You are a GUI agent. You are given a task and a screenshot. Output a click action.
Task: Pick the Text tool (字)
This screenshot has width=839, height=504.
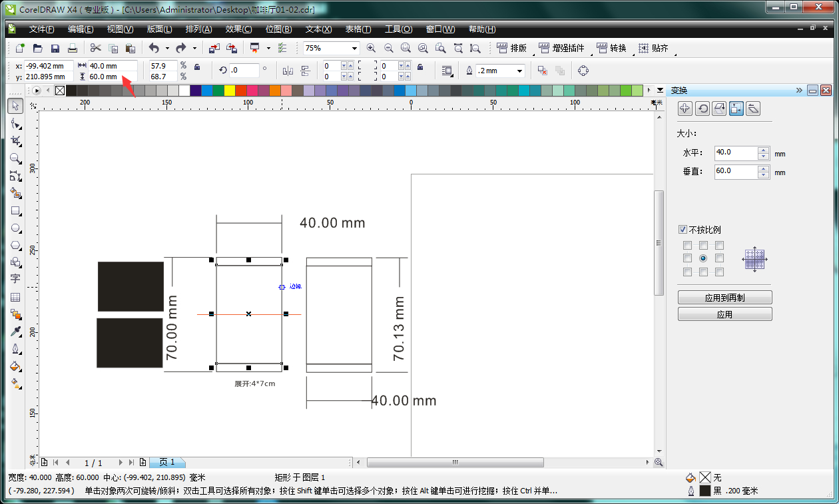(x=15, y=279)
